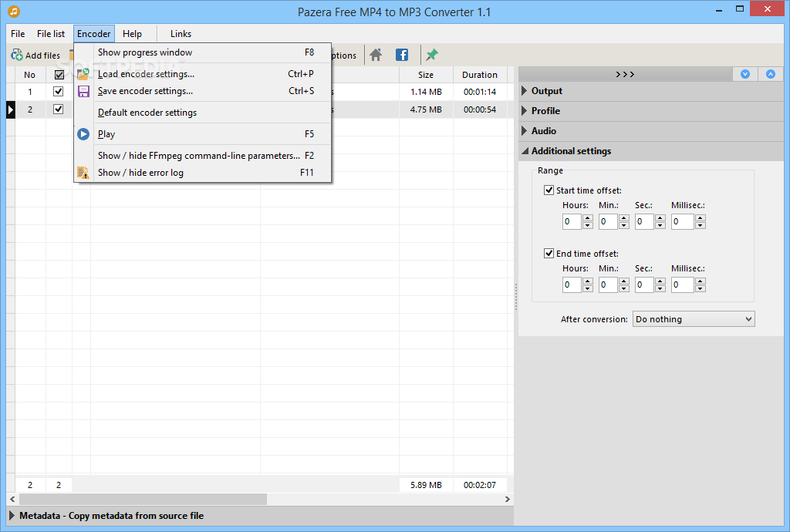Click the blue down-arrow collapse panels icon
The height and width of the screenshot is (532, 790).
[x=745, y=74]
